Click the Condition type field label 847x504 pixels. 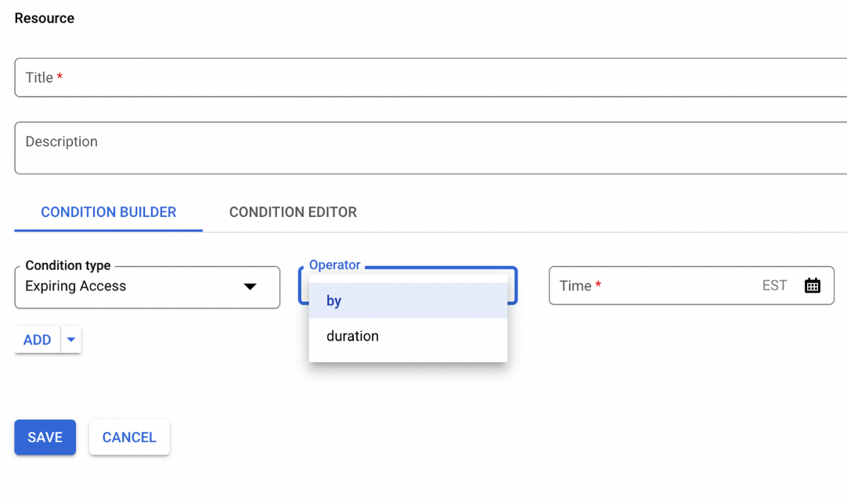point(68,265)
